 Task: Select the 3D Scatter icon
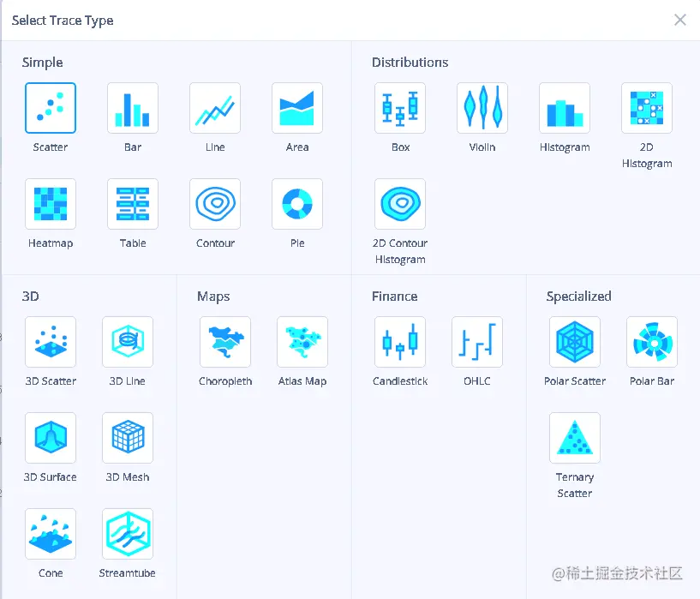[51, 342]
